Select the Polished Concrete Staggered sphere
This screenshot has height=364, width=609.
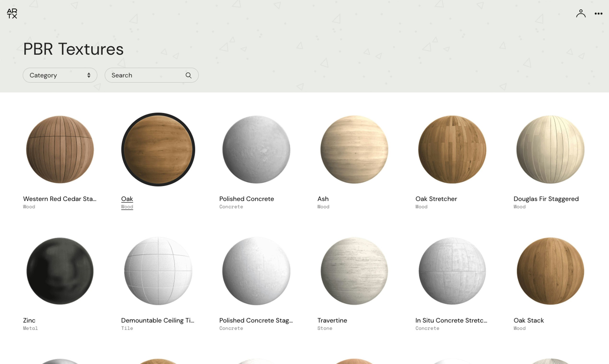point(256,271)
